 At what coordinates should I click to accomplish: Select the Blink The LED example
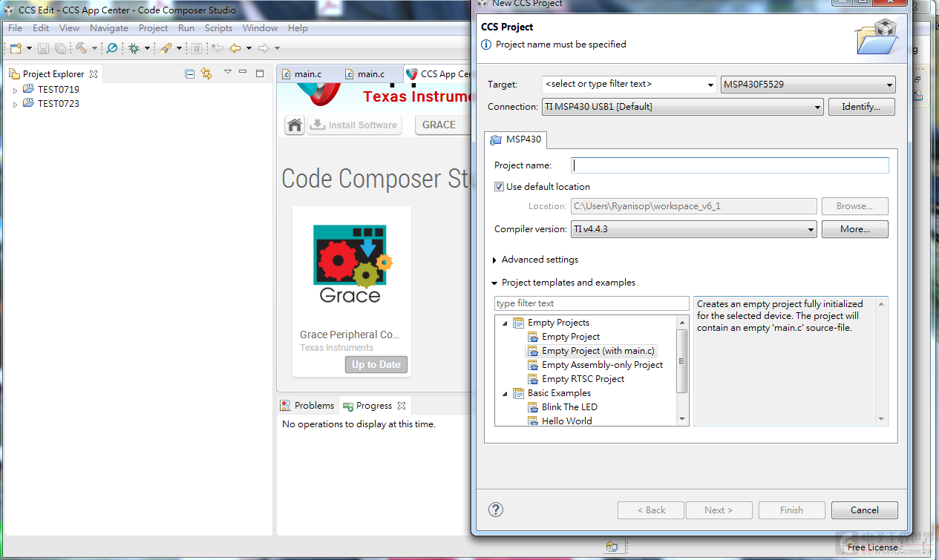pos(569,407)
